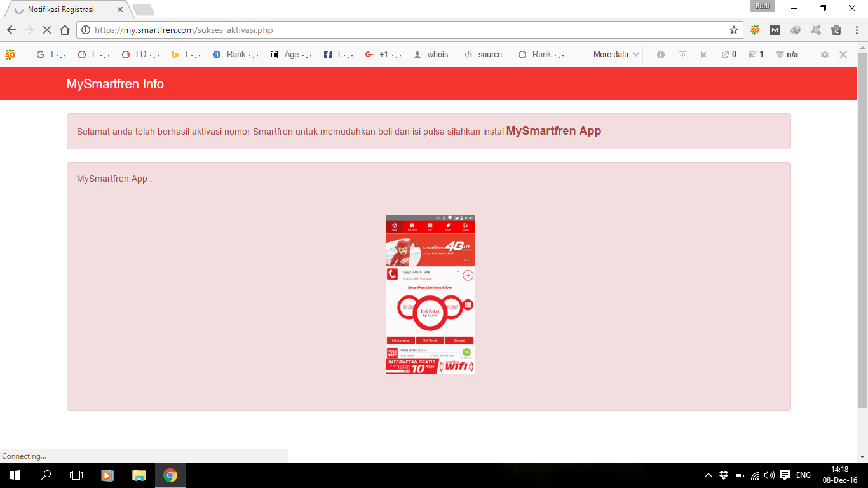This screenshot has height=488, width=868.
Task: Stop loading the page
Action: point(47,30)
